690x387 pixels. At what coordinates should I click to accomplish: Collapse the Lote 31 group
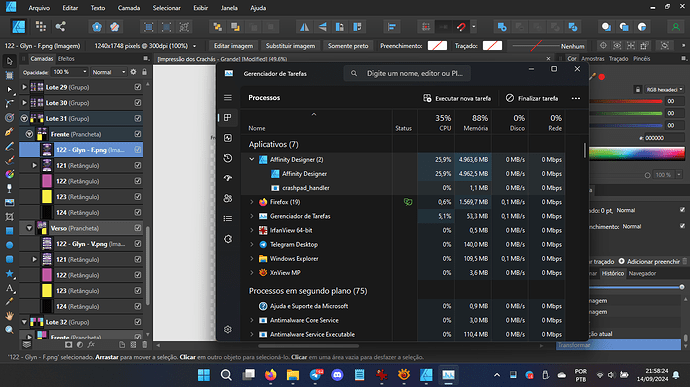click(24, 118)
